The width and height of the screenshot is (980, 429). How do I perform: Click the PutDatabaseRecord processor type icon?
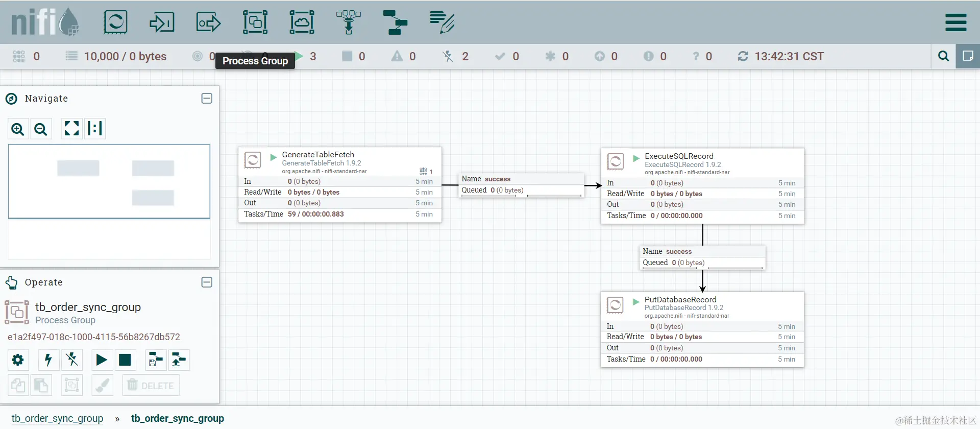pos(615,305)
